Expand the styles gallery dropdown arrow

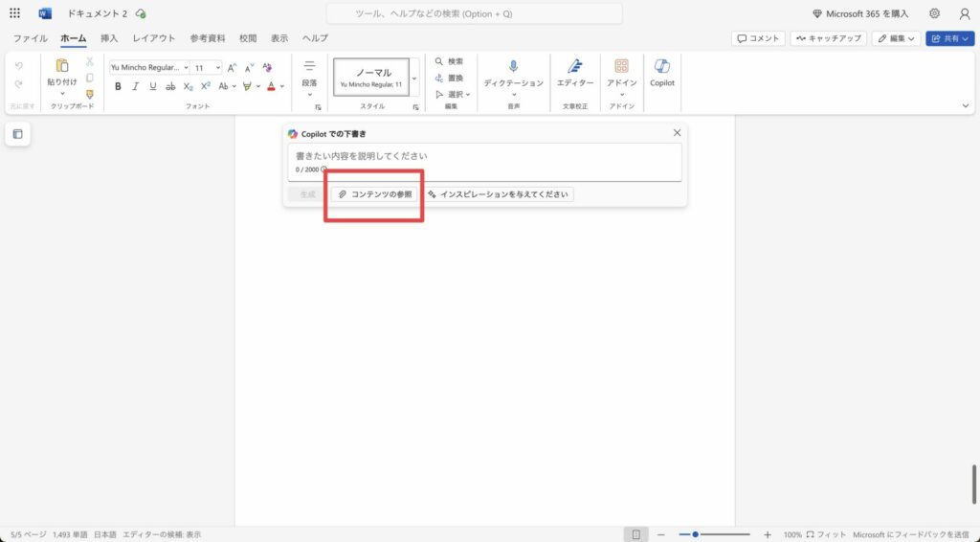(x=414, y=78)
